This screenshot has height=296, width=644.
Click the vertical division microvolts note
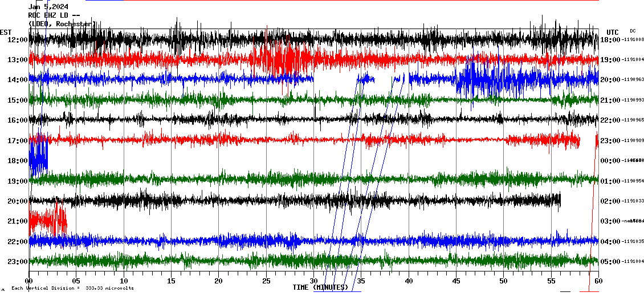72,288
